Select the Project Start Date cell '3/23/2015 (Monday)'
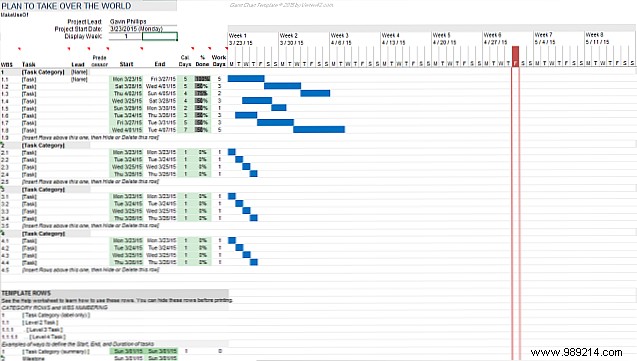637x361 pixels. pyautogui.click(x=136, y=29)
